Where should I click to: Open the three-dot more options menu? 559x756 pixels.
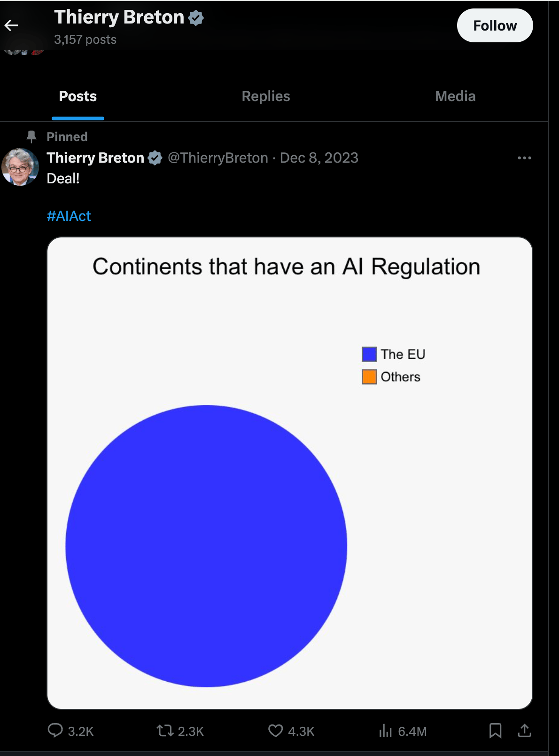[524, 158]
